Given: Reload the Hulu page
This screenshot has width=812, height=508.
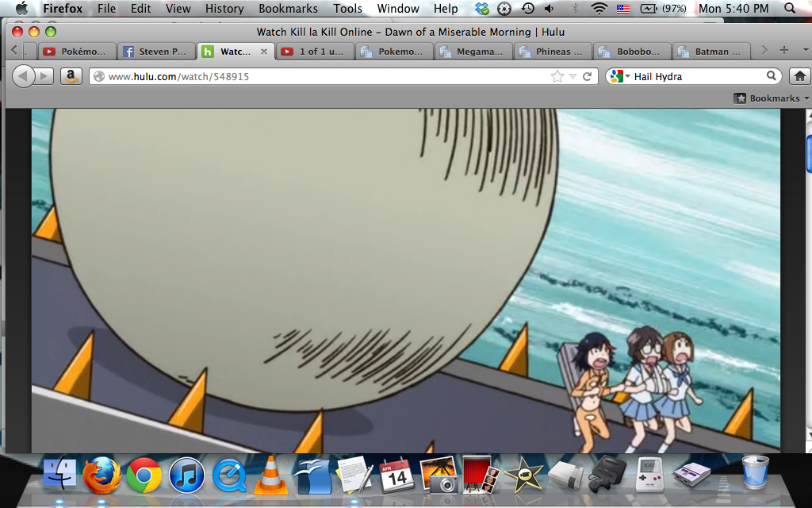Looking at the screenshot, I should click(588, 76).
